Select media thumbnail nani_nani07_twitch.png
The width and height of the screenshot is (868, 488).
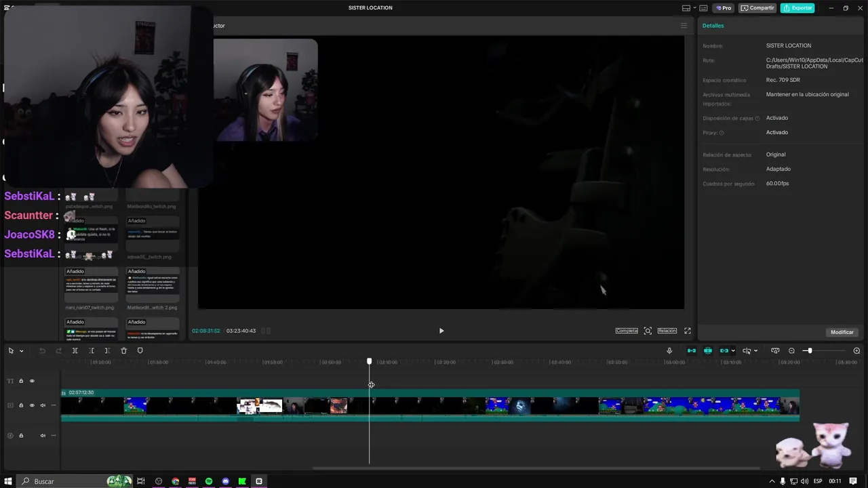(92, 284)
